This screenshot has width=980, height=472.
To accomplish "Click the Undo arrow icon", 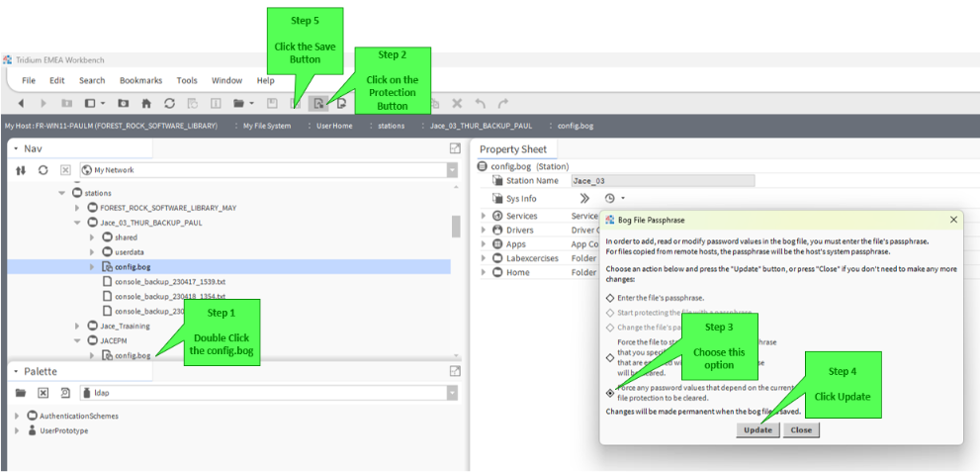I will click(480, 103).
